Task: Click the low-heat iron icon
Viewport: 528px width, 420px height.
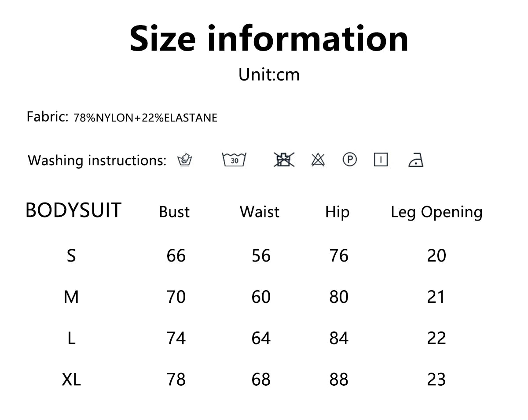Action: [x=416, y=160]
